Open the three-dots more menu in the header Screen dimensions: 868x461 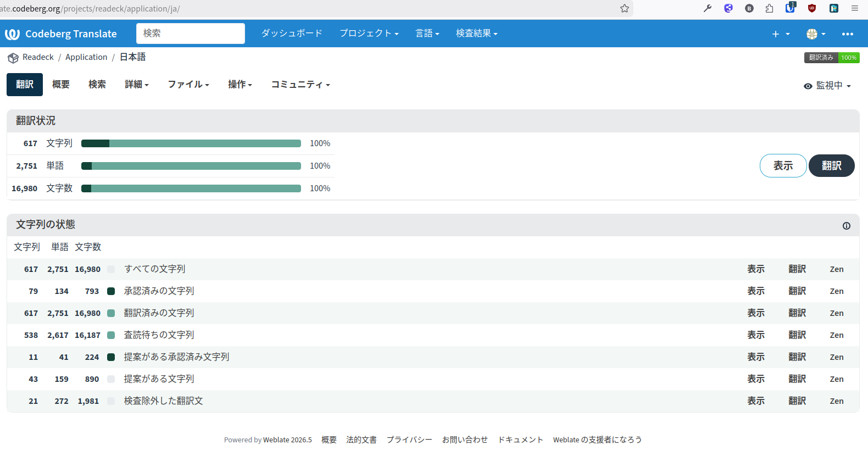point(848,34)
